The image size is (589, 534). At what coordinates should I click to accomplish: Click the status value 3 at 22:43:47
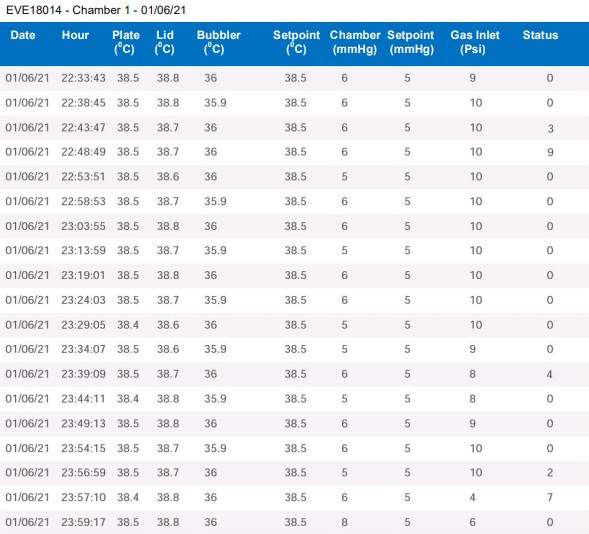coord(550,128)
